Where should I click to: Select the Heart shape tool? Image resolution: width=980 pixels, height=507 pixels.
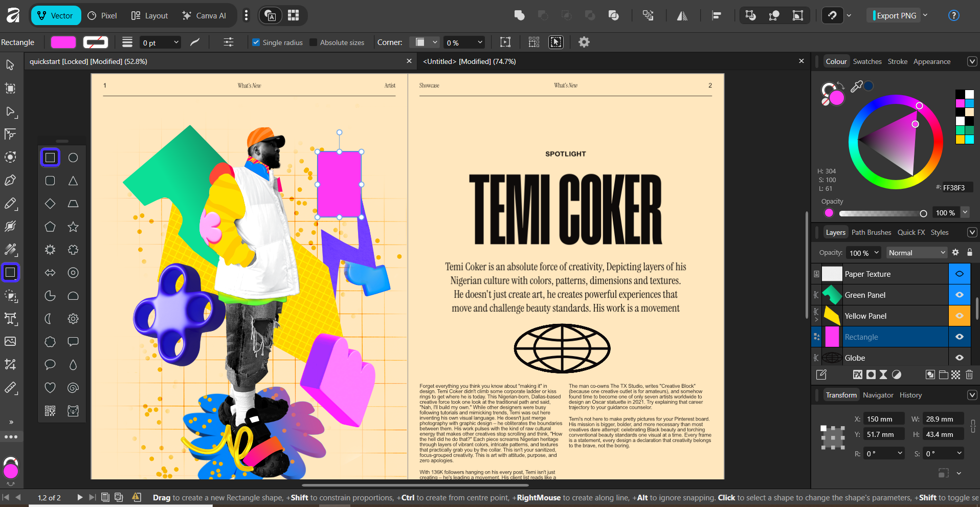point(50,388)
